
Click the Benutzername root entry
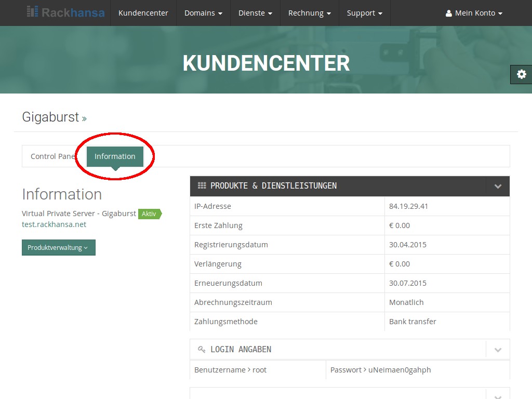coord(230,370)
